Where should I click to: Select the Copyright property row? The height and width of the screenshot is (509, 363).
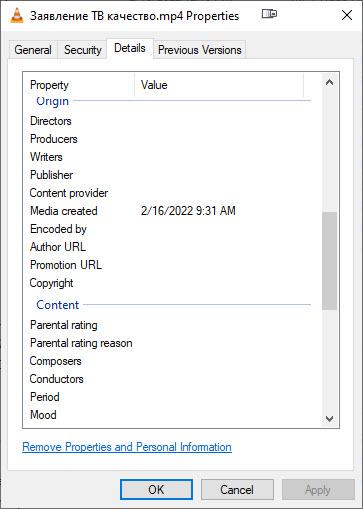click(x=170, y=283)
